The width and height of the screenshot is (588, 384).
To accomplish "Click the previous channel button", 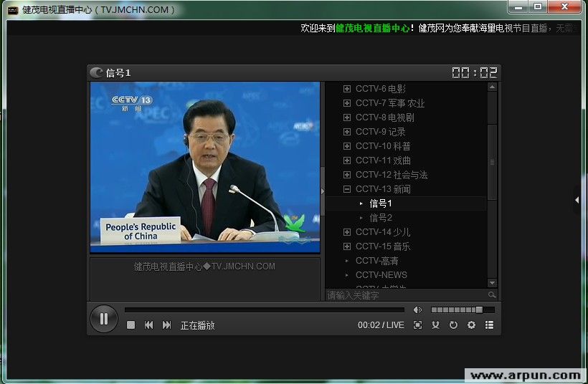I will pyautogui.click(x=148, y=325).
